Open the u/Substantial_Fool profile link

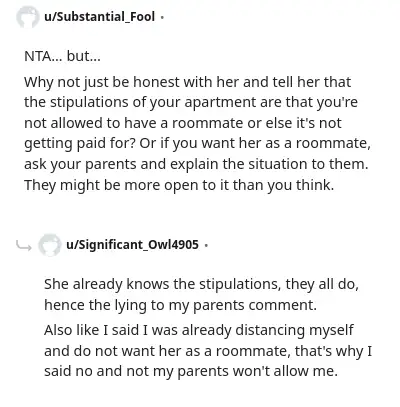pyautogui.click(x=99, y=16)
